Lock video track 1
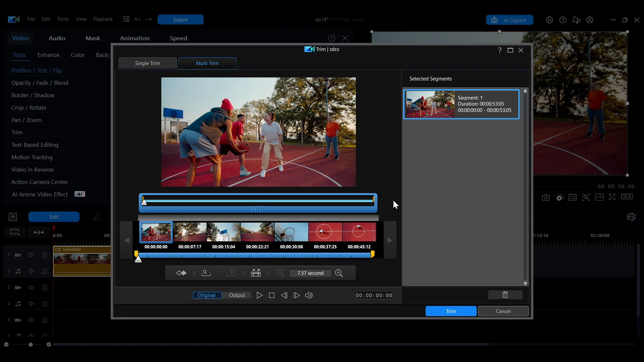The height and width of the screenshot is (362, 644). (44, 255)
